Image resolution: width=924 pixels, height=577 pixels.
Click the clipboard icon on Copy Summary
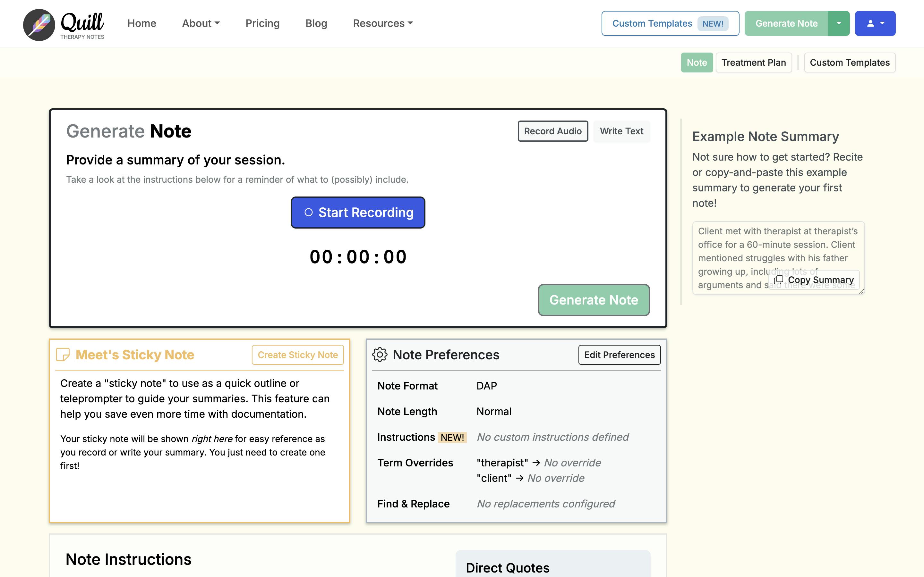(779, 280)
